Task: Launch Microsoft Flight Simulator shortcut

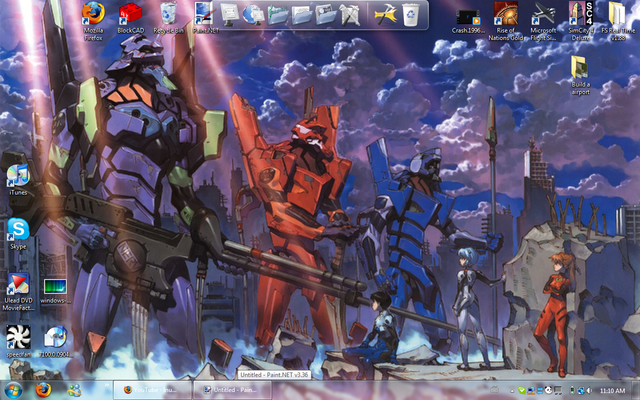Action: pos(543,21)
